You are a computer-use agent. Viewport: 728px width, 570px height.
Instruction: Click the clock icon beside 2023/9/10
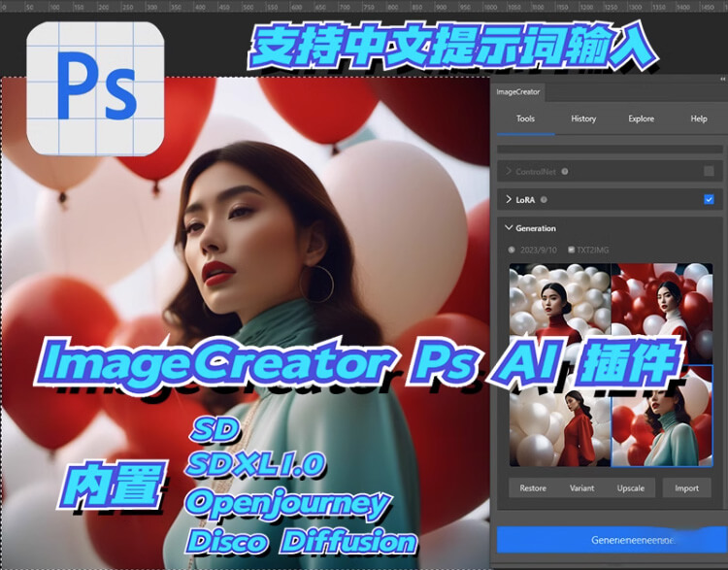click(512, 250)
